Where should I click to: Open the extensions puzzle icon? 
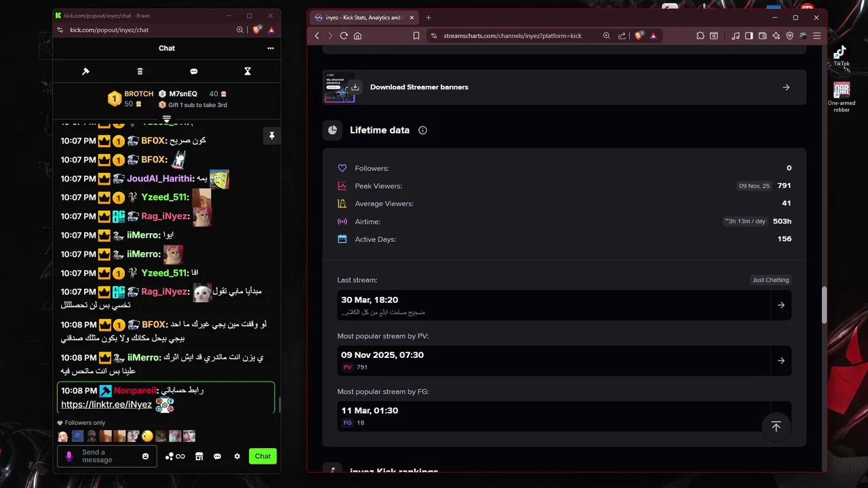click(x=701, y=36)
